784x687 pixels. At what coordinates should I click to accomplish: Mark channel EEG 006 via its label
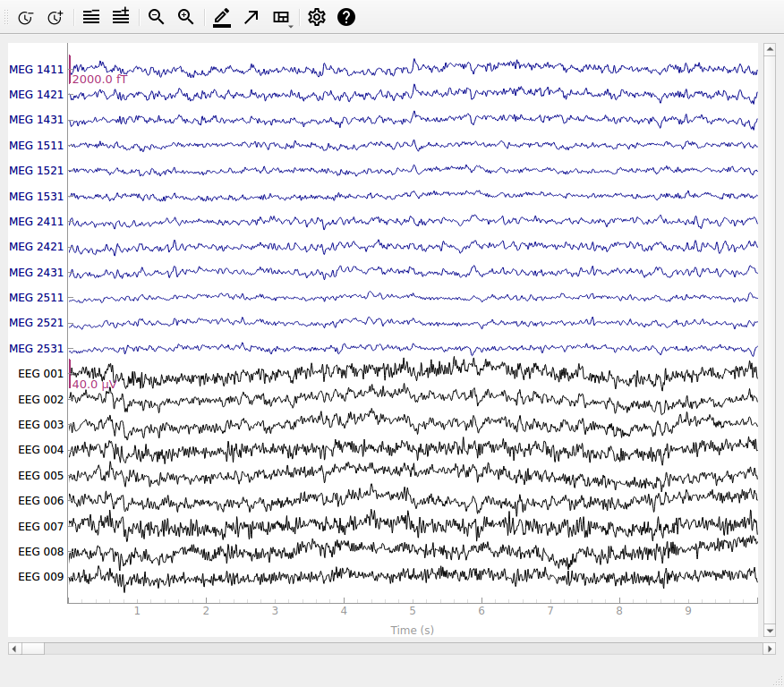[x=41, y=501]
